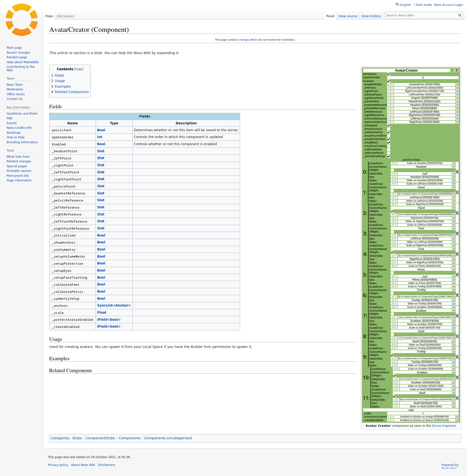Image resolution: width=467 pixels, height=476 pixels.
Task: Click the Powered by MediaWiki badge
Action: [x=450, y=466]
